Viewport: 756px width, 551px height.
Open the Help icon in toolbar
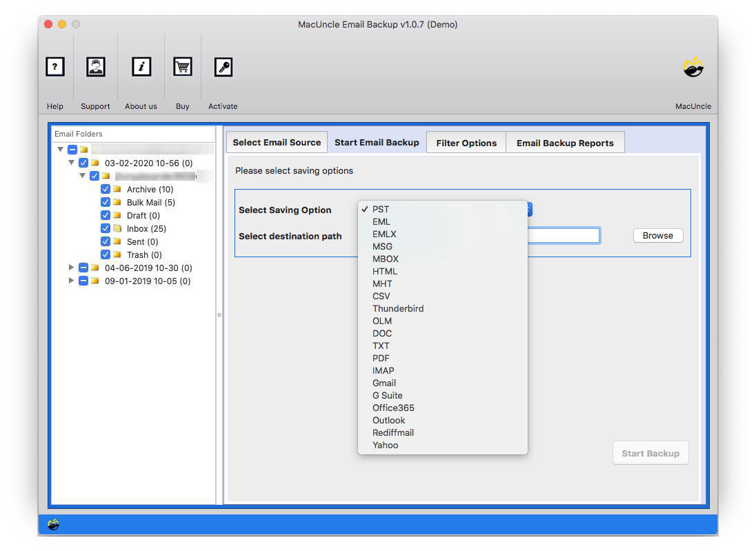click(54, 67)
